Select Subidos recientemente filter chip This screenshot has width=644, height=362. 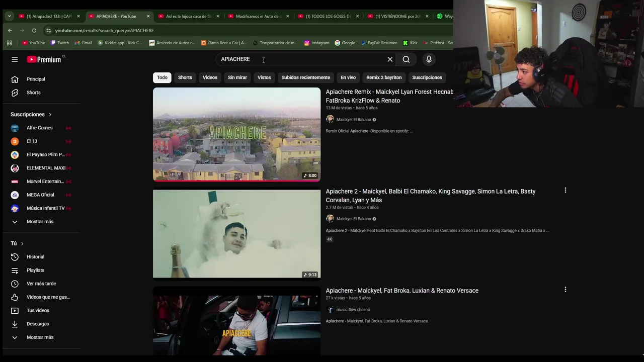(x=306, y=77)
